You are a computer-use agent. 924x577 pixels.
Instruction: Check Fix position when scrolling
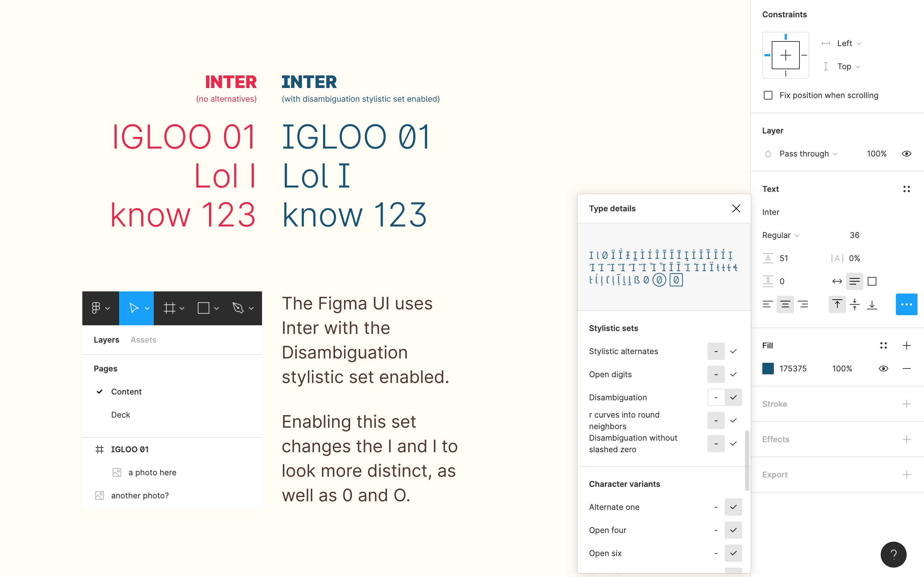click(768, 95)
